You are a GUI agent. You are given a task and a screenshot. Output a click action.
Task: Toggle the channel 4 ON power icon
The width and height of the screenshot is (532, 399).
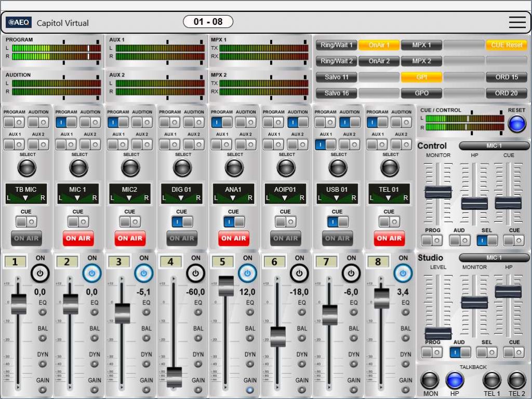tap(195, 273)
